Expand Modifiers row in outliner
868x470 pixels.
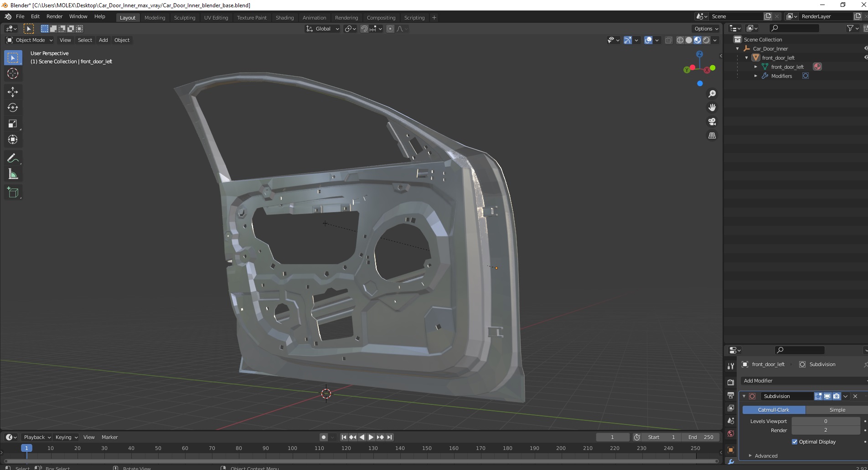756,76
